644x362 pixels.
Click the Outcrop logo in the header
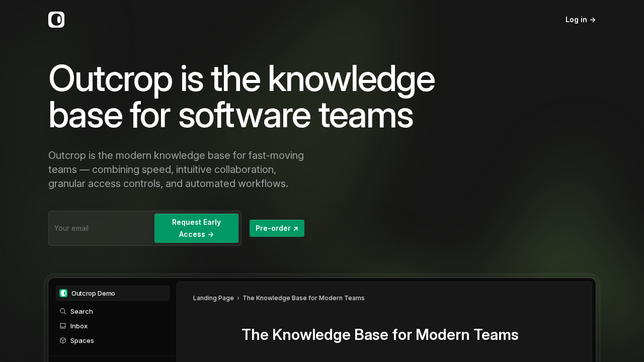tap(56, 20)
